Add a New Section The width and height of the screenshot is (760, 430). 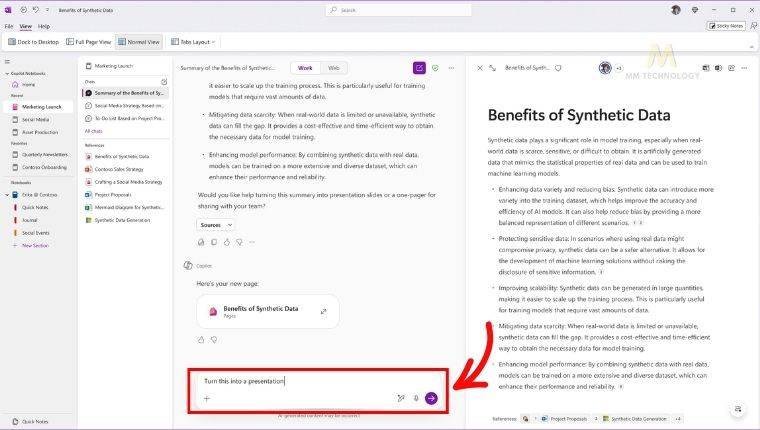click(31, 246)
